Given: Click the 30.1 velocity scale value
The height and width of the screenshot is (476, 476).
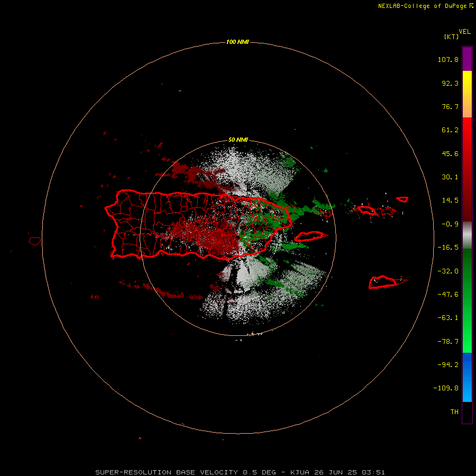Looking at the screenshot, I should pos(450,177).
